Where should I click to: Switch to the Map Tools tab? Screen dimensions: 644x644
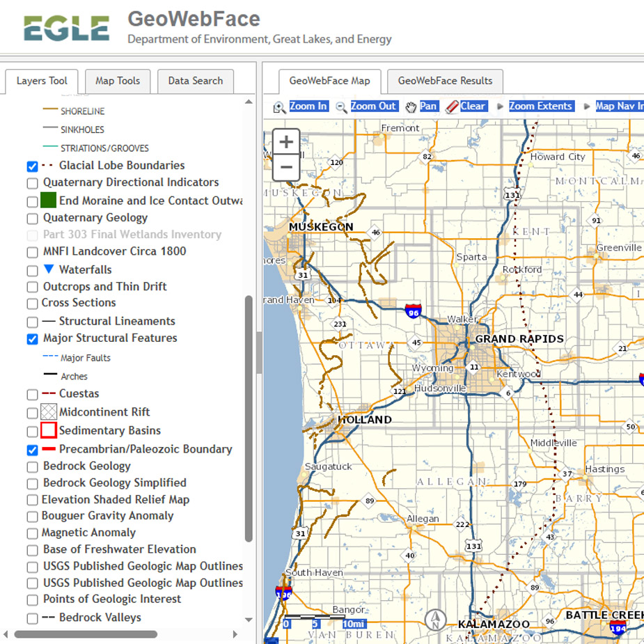click(x=118, y=81)
